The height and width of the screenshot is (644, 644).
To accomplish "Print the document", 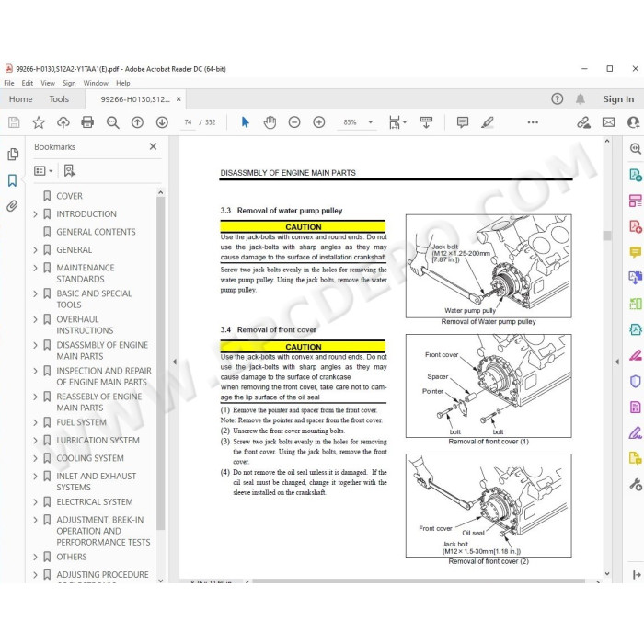I will click(87, 122).
